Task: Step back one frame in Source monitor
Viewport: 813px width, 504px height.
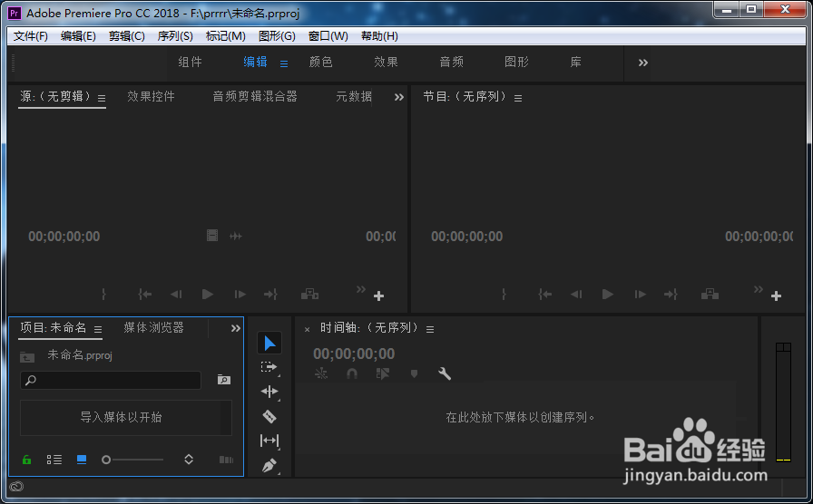Action: pyautogui.click(x=176, y=295)
